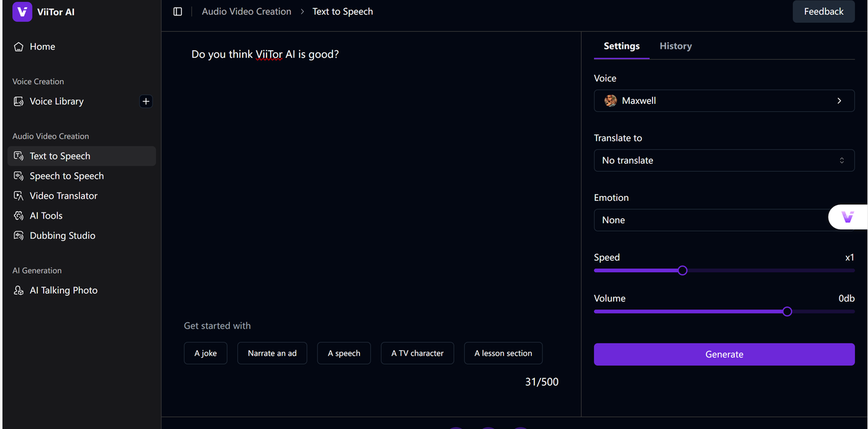Image resolution: width=868 pixels, height=429 pixels.
Task: Click the floating ViiTor widget icon
Action: click(848, 217)
